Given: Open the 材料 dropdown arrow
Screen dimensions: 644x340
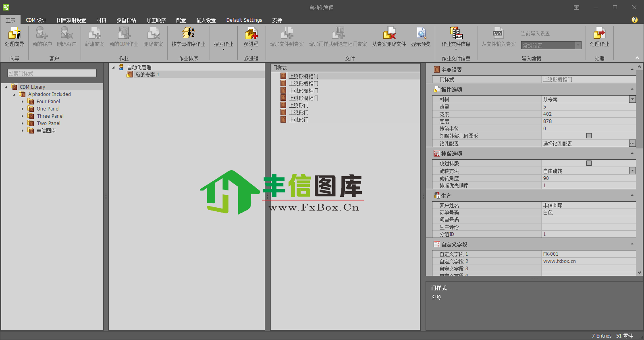Looking at the screenshot, I should [632, 99].
